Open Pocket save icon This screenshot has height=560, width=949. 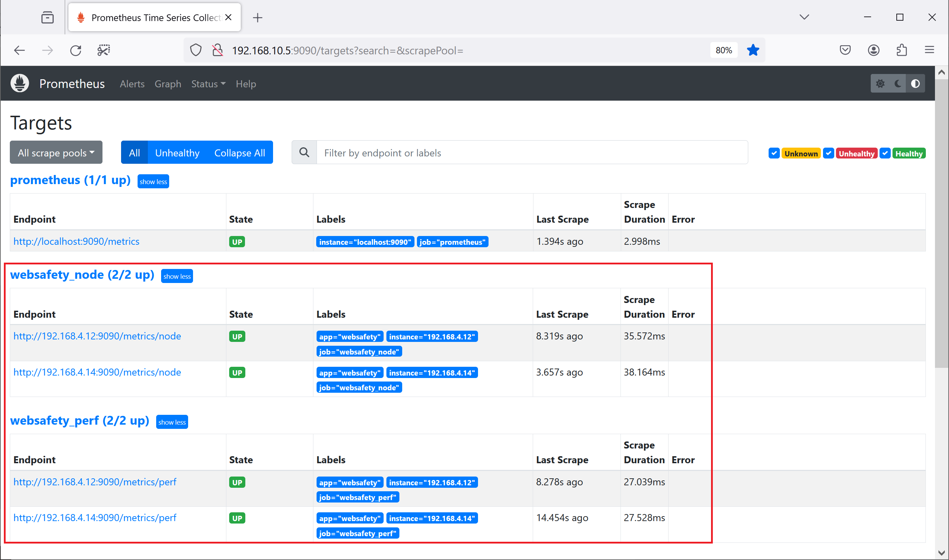pos(845,50)
